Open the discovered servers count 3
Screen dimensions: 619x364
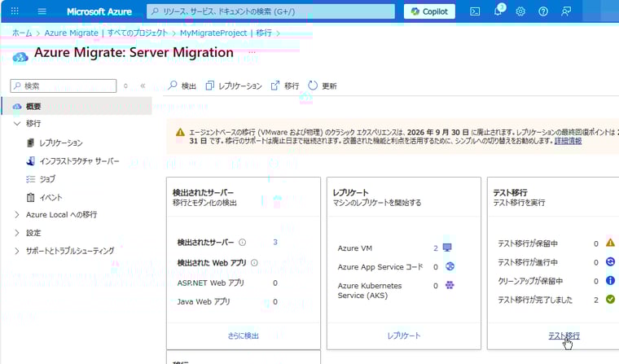(275, 243)
